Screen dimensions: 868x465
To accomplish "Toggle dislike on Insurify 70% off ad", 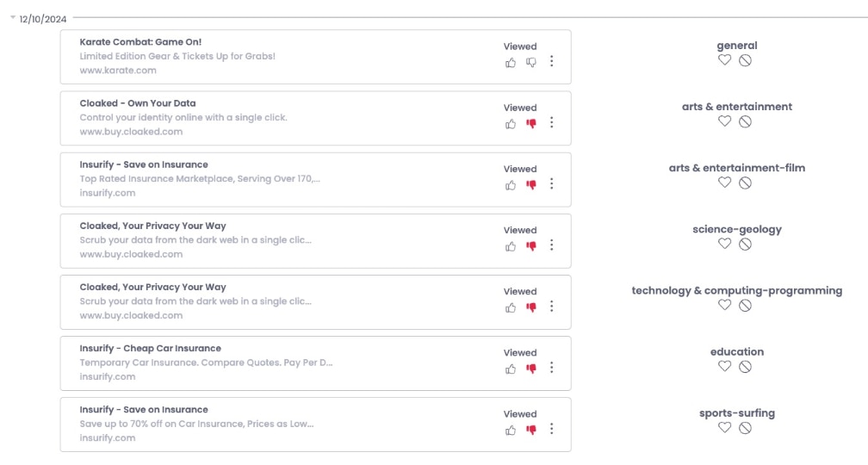I will click(x=530, y=431).
